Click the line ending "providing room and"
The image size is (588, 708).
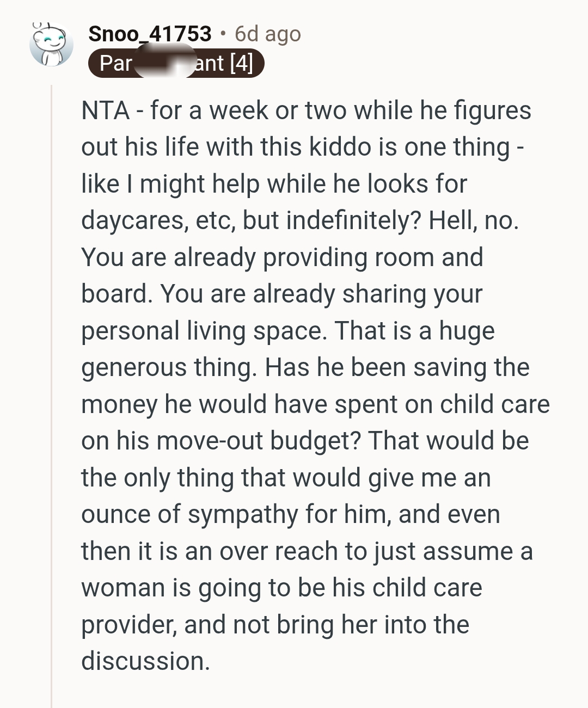[282, 257]
